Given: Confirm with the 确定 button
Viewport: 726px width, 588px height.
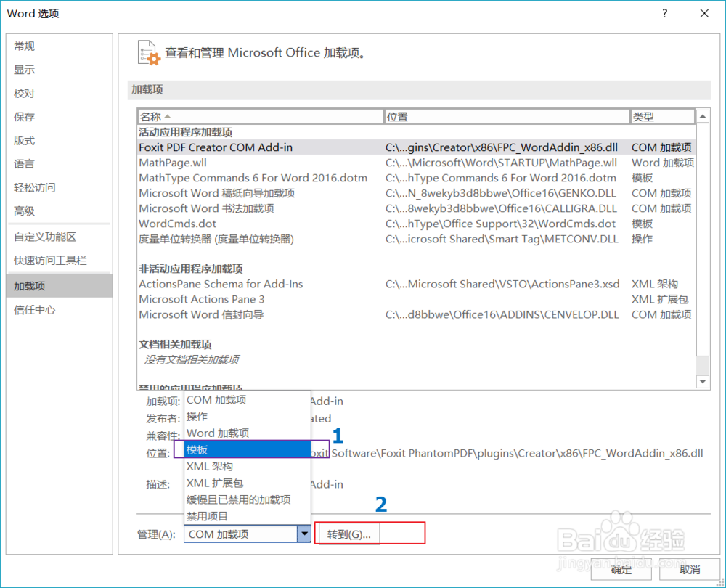Looking at the screenshot, I should (x=621, y=570).
